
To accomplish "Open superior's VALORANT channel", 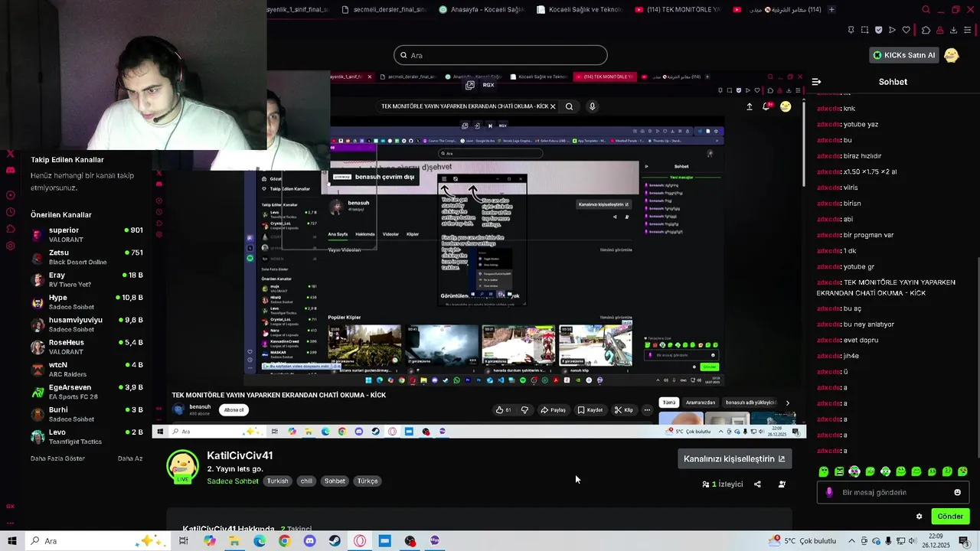I will (x=87, y=235).
